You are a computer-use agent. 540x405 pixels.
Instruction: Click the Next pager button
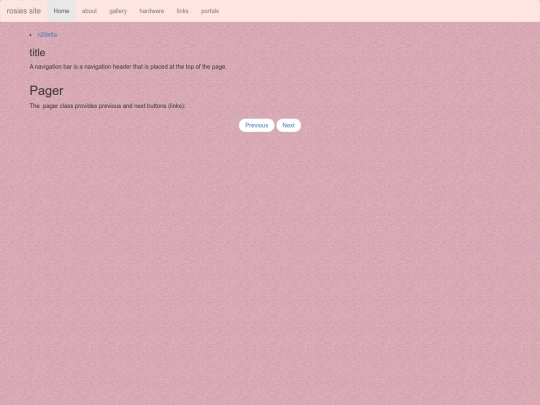point(289,125)
